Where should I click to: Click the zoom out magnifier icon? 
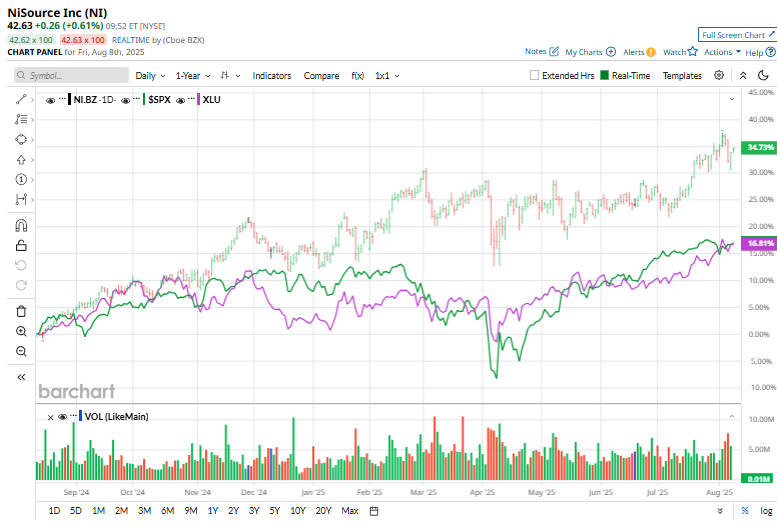tap(21, 351)
